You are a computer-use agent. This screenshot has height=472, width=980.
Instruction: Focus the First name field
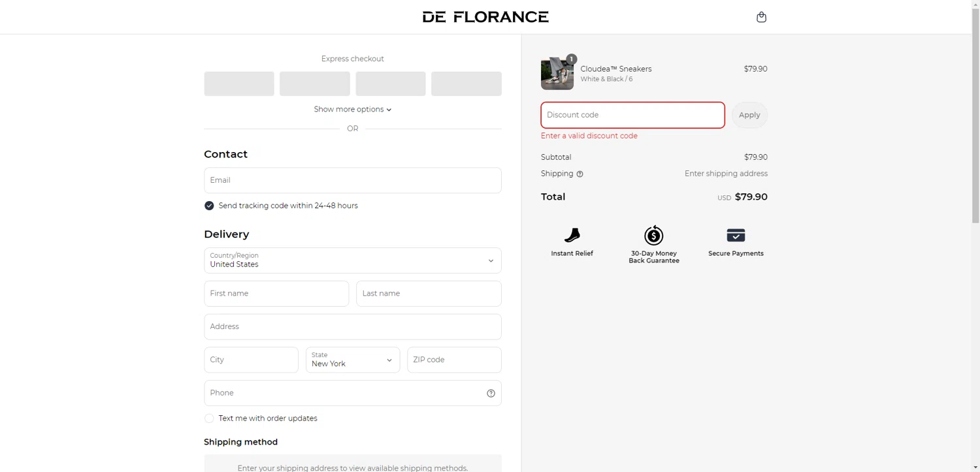tap(276, 294)
